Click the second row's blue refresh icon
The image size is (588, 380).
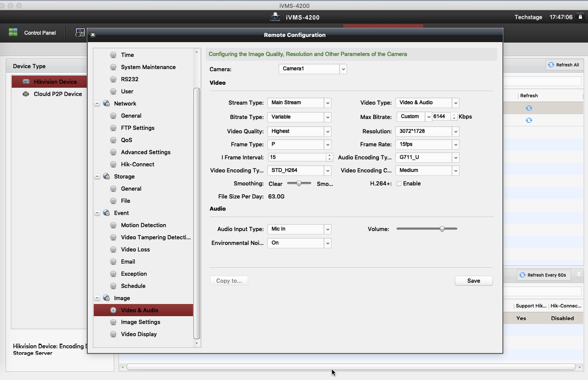tap(529, 120)
